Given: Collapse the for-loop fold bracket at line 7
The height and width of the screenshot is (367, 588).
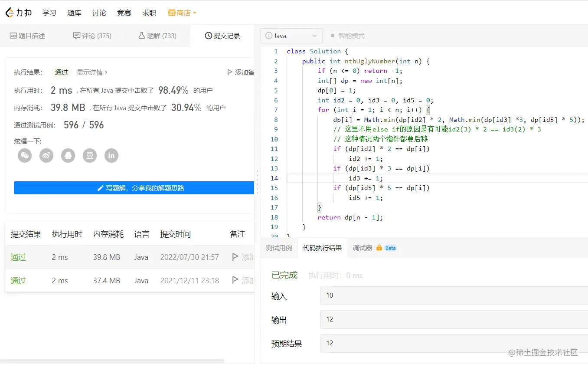Looking at the screenshot, I should coord(428,110).
